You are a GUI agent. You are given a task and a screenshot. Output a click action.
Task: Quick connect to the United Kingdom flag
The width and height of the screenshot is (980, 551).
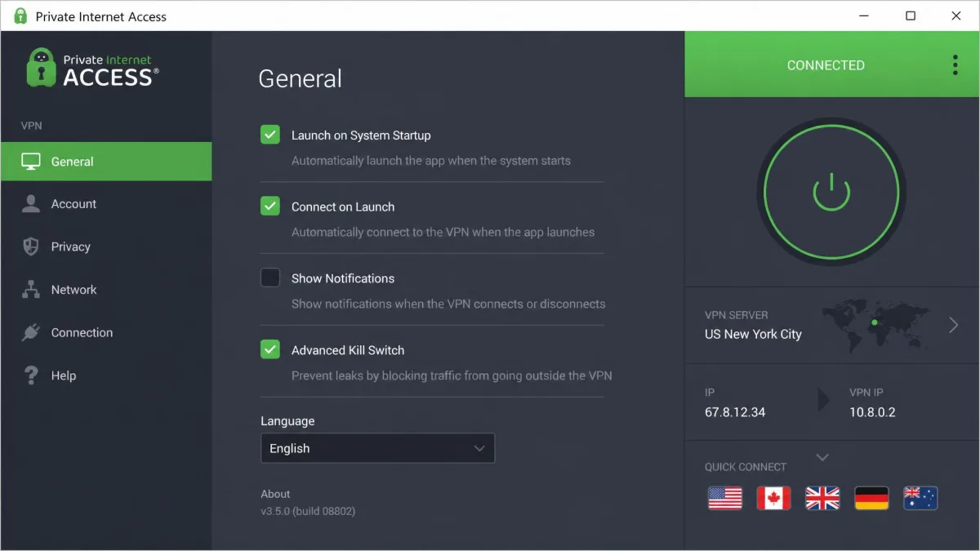point(822,498)
